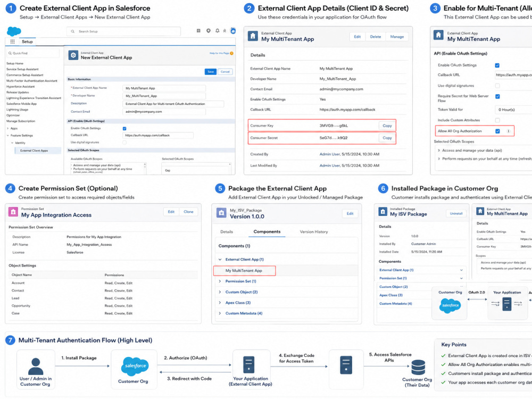Image resolution: width=532 pixels, height=399 pixels.
Task: Toggle Enable OAuth Settings in the Multi-Tenant panel
Action: pyautogui.click(x=497, y=65)
